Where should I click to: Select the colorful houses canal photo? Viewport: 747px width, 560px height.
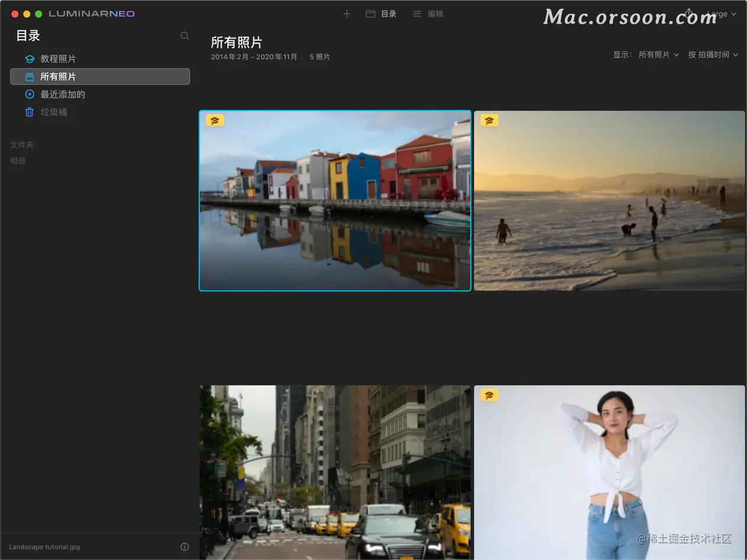click(x=335, y=201)
